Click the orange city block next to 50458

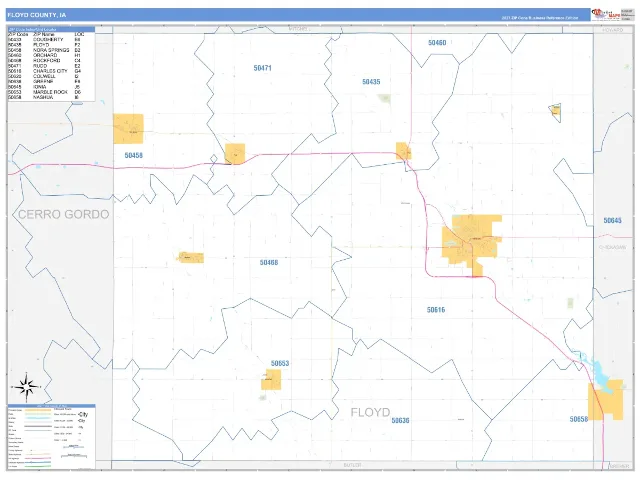(x=128, y=129)
